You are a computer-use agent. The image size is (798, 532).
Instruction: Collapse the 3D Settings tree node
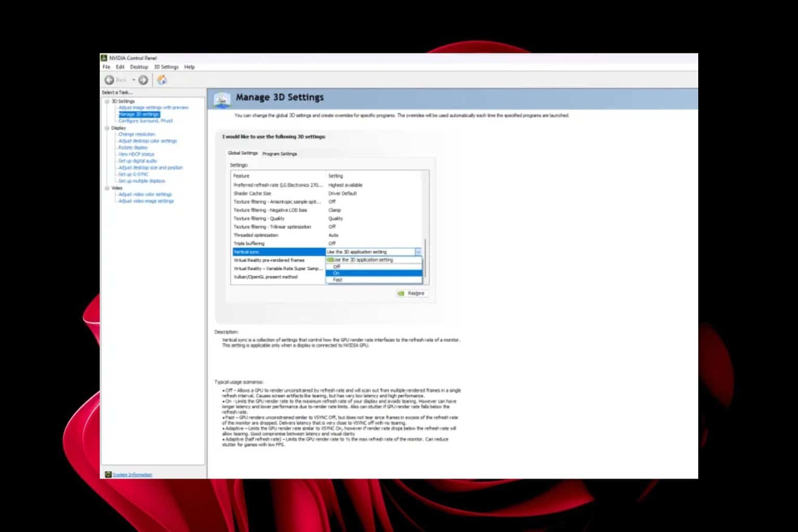107,101
